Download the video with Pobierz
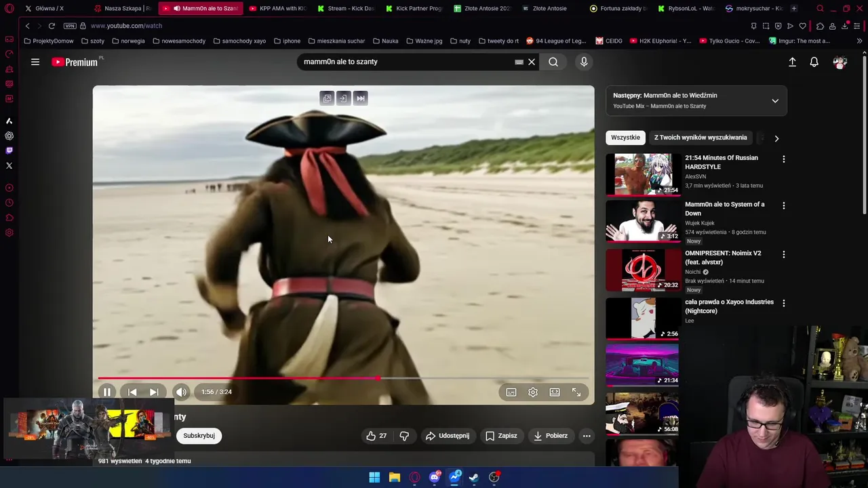This screenshot has height=488, width=868. pos(551,436)
